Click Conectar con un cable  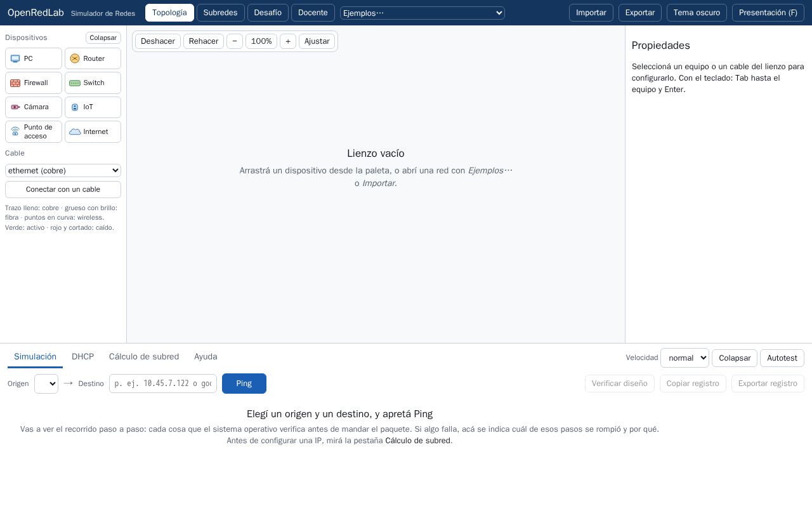(x=63, y=189)
